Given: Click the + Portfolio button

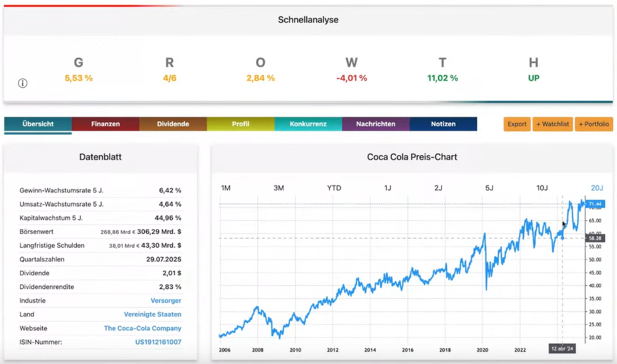Looking at the screenshot, I should point(594,124).
